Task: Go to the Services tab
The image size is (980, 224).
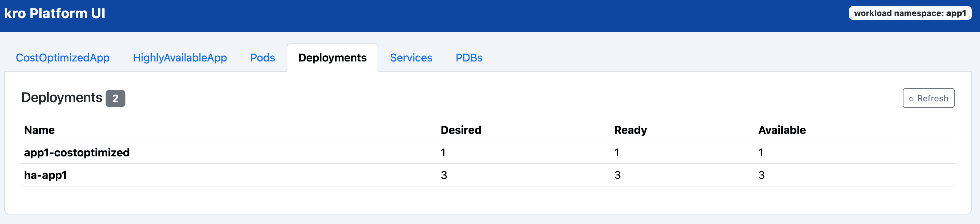Action: (x=411, y=57)
